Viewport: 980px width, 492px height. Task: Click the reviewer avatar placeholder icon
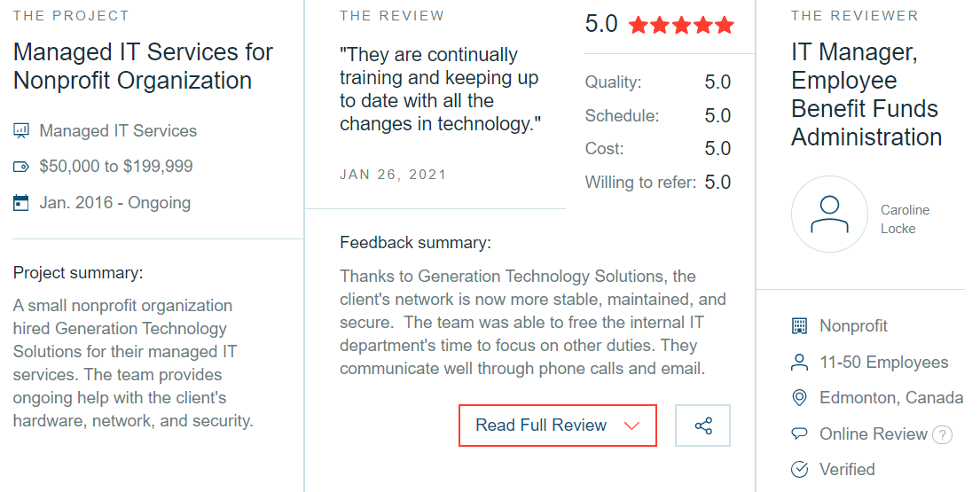point(829,215)
